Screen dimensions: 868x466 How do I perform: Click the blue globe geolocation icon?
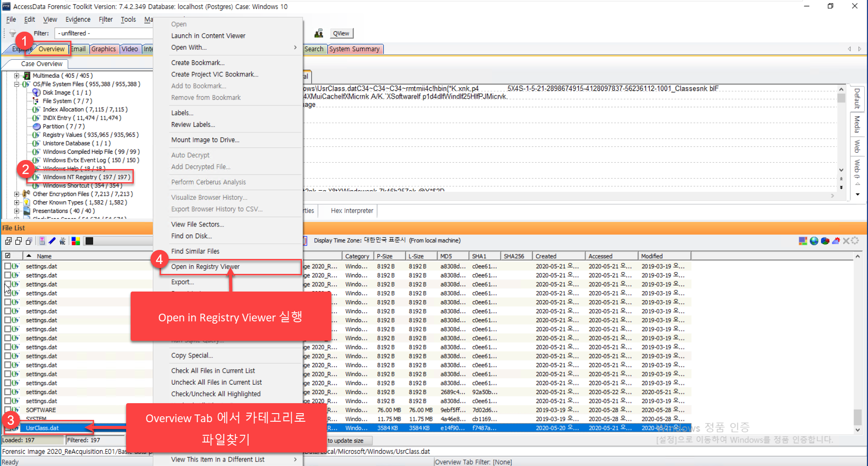click(x=814, y=241)
